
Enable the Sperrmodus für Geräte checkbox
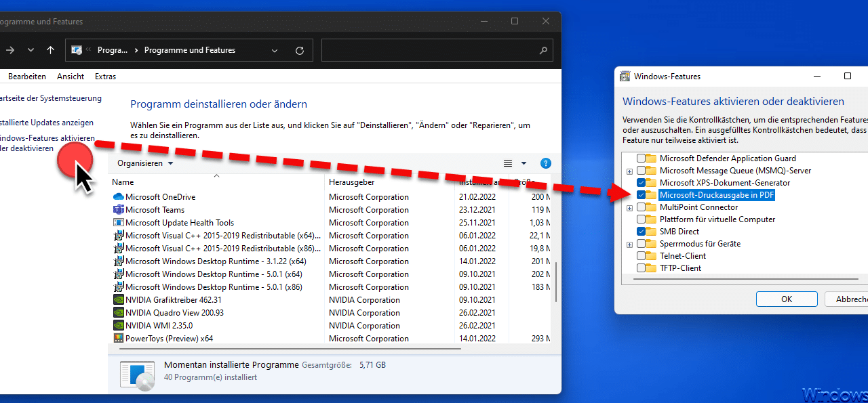click(641, 244)
